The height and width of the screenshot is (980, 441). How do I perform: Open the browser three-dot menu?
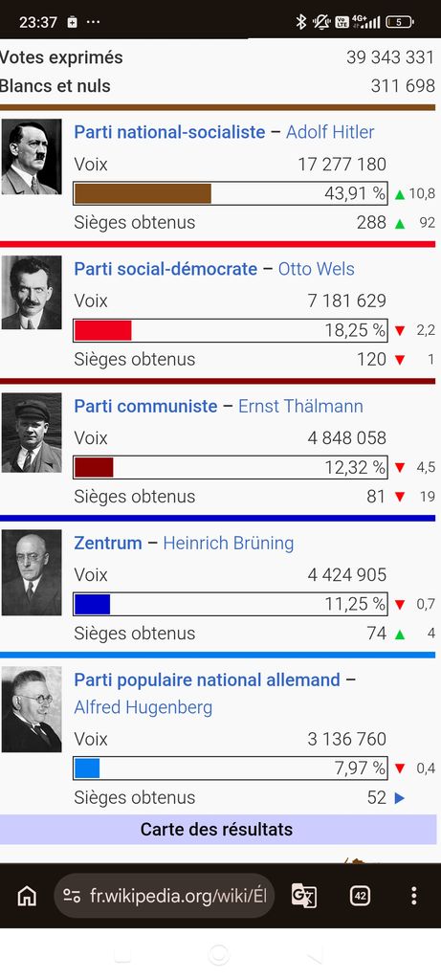tap(413, 896)
